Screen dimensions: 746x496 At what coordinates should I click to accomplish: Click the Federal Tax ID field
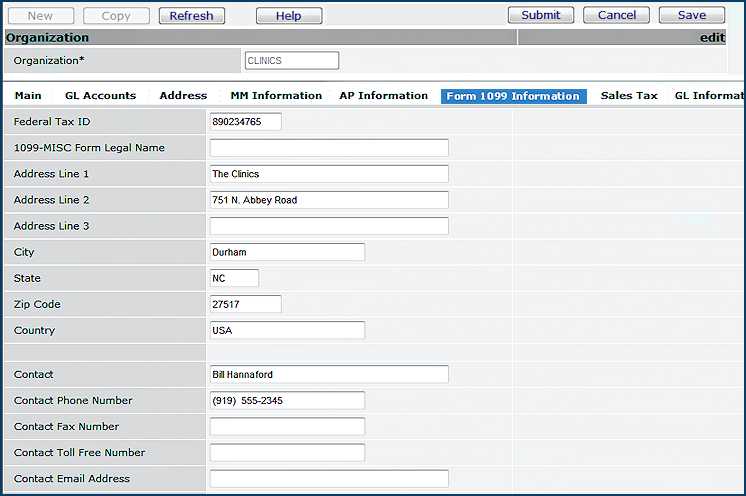pyautogui.click(x=245, y=122)
